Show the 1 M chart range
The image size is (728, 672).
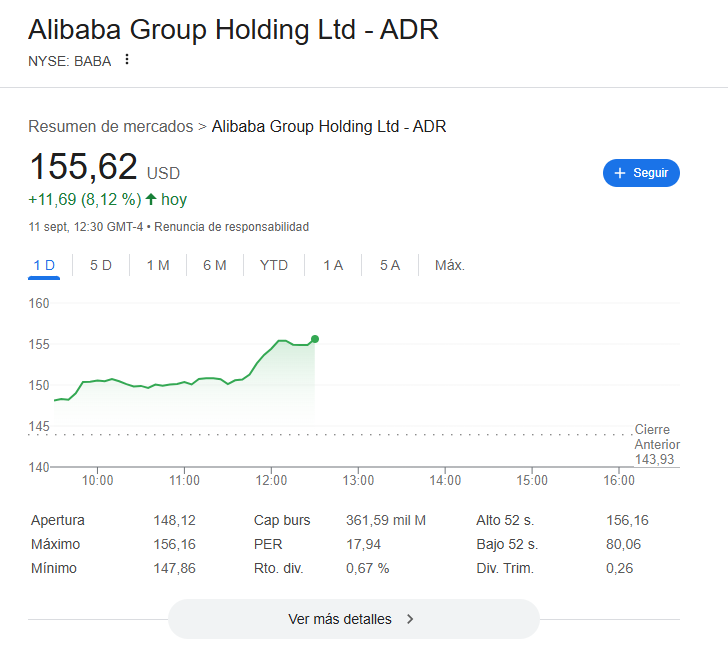pos(158,265)
